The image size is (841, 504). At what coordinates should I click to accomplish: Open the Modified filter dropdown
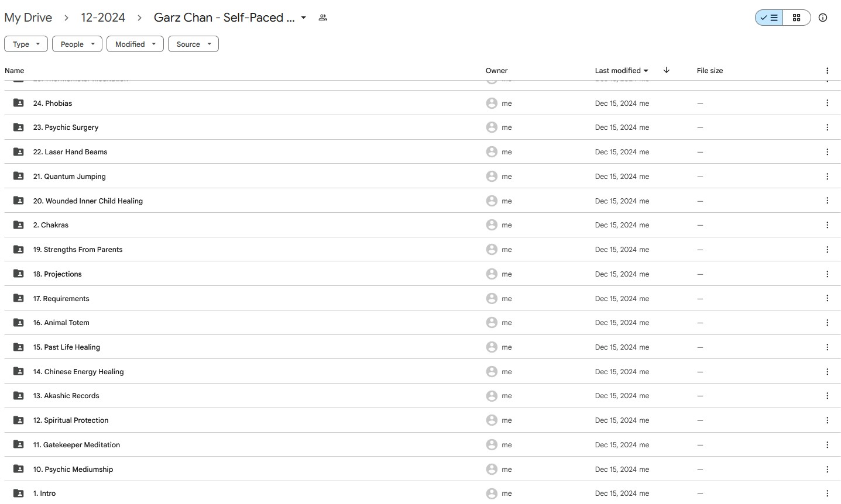[x=135, y=44]
